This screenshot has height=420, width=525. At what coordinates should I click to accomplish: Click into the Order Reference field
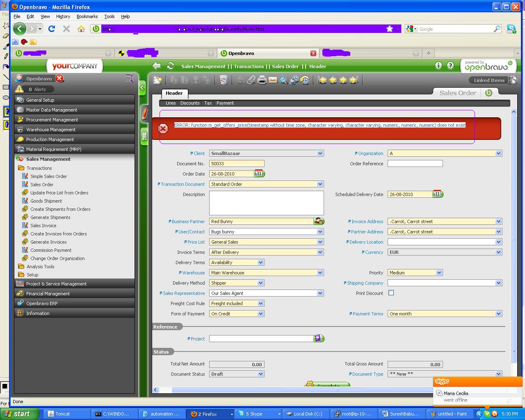click(415, 164)
